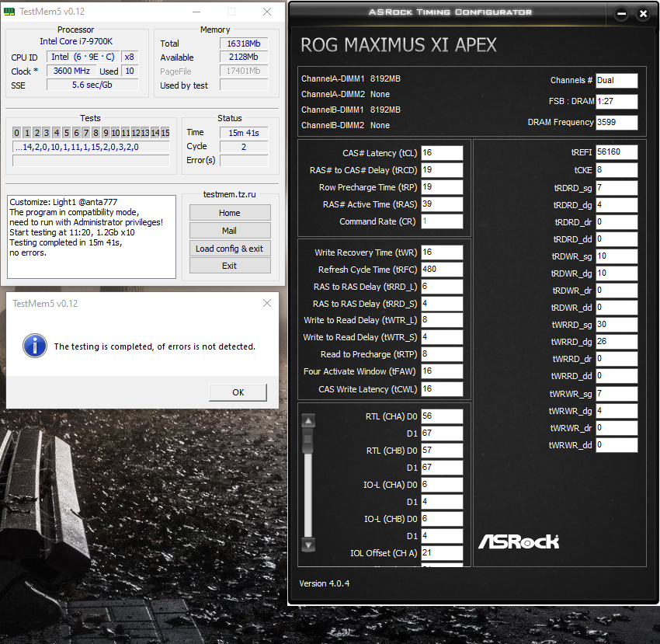Open the Home button in TestMem5

click(x=229, y=213)
